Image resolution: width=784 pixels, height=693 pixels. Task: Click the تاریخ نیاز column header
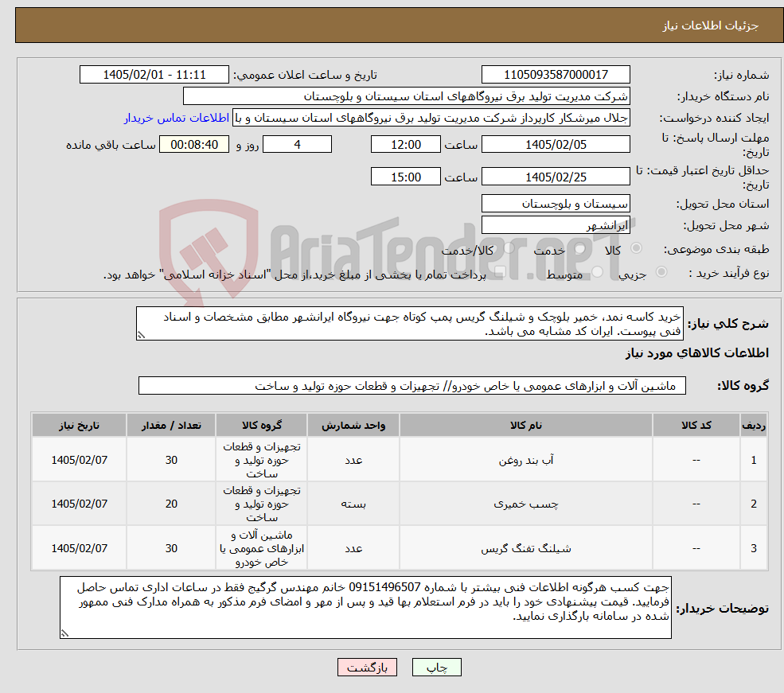coord(79,425)
